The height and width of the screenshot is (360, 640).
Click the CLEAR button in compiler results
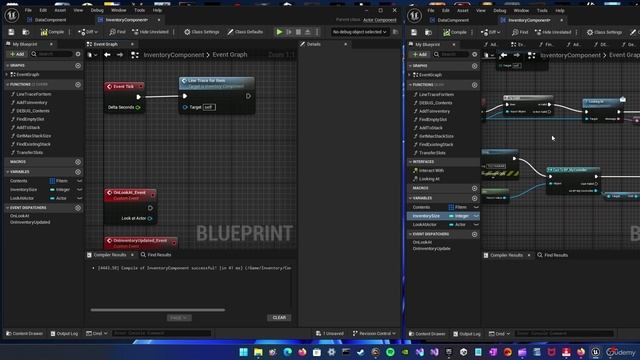(279, 318)
